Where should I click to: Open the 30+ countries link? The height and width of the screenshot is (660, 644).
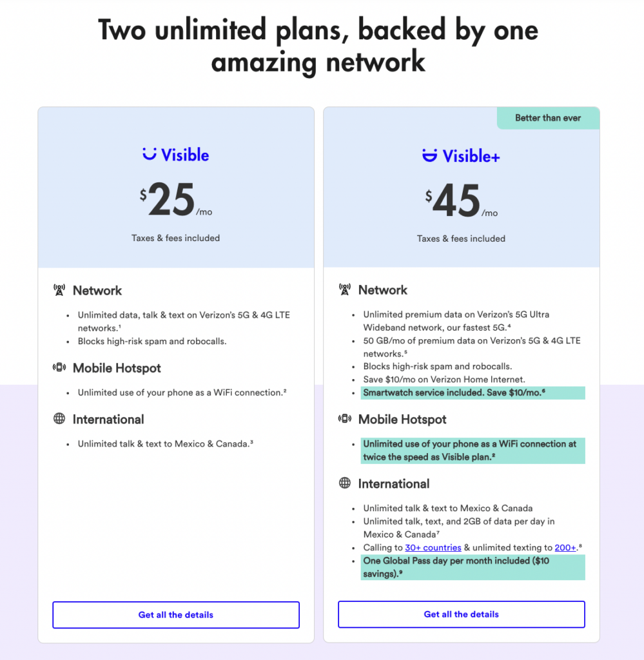(433, 547)
